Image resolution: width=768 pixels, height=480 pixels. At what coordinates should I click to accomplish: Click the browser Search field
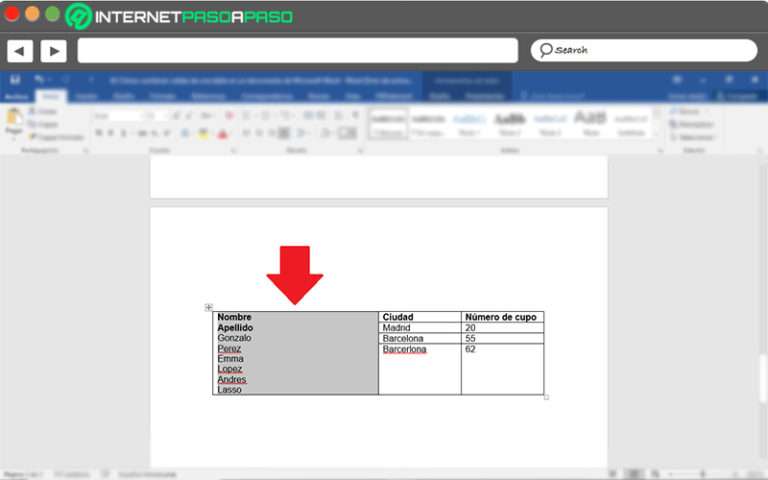click(x=644, y=50)
